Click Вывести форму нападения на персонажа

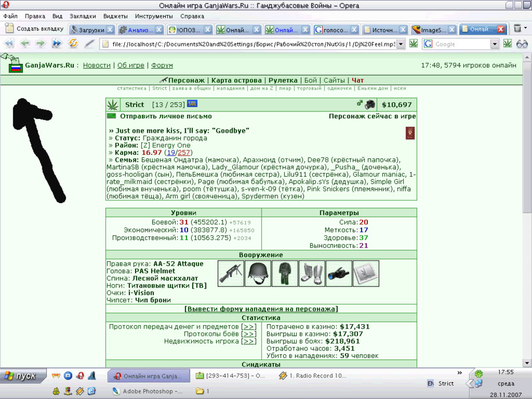(261, 309)
